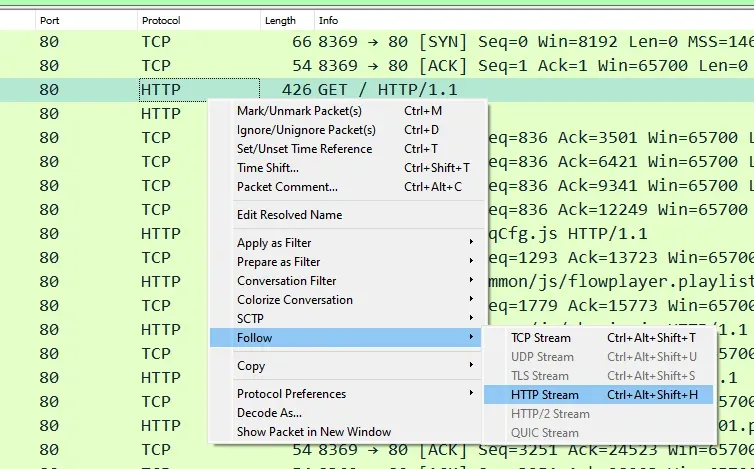Open Time Shift... dialog entry

click(x=349, y=168)
